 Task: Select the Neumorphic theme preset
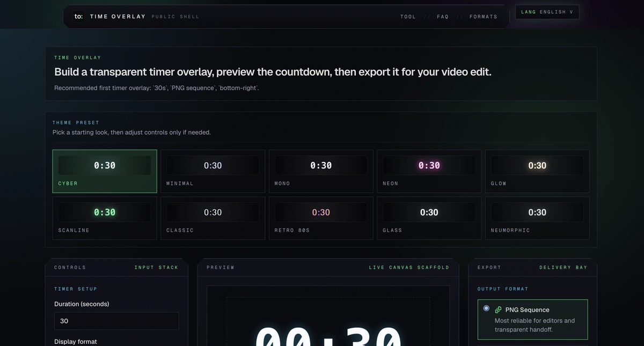[x=537, y=218]
